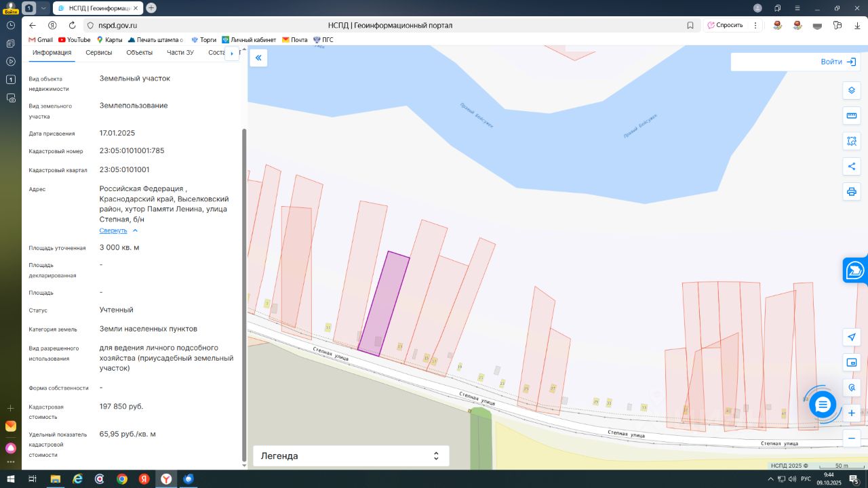Screen dimensions: 868x488
Task: Switch to the Информация tab
Action: pos(52,53)
